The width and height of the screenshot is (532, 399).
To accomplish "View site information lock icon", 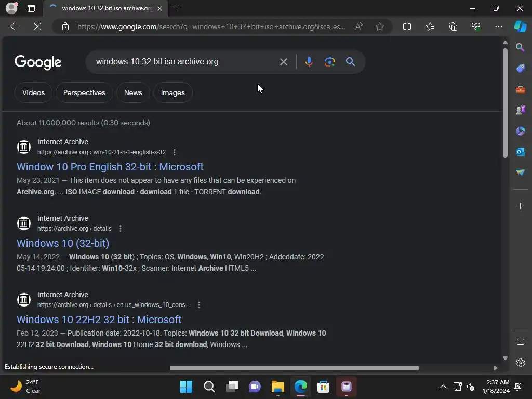I will click(x=65, y=26).
